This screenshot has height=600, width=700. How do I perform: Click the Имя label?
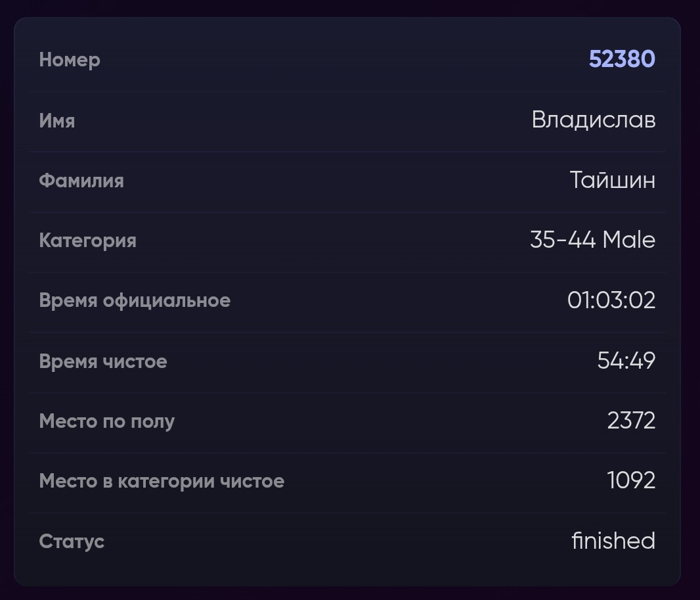(x=57, y=121)
